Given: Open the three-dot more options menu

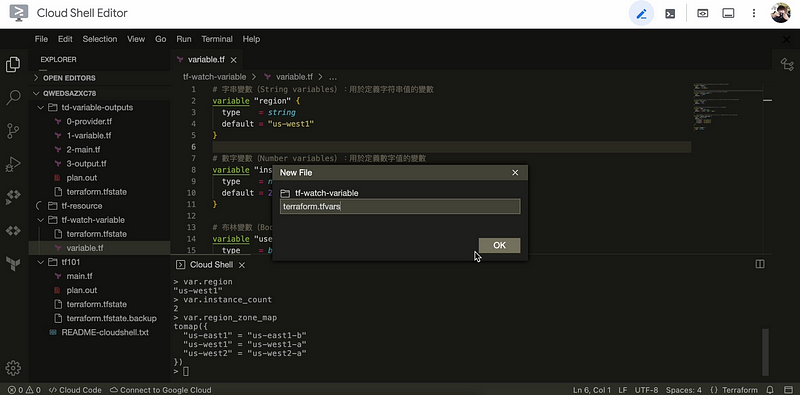Looking at the screenshot, I should pyautogui.click(x=754, y=14).
